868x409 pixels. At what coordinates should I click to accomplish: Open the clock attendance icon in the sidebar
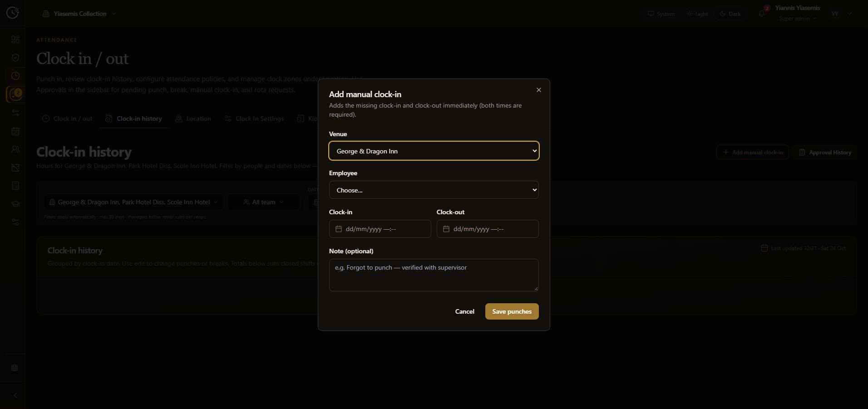[x=15, y=76]
